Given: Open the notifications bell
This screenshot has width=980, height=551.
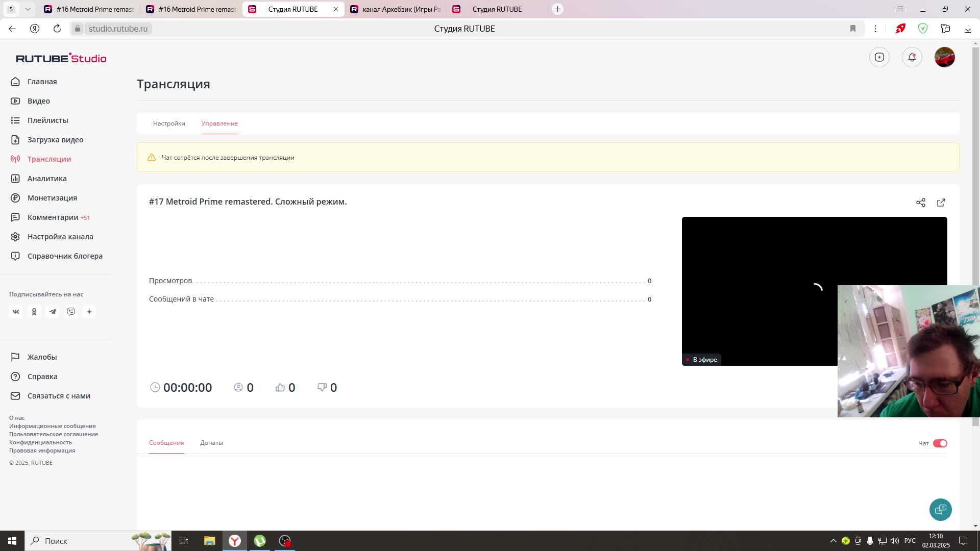Looking at the screenshot, I should [912, 57].
